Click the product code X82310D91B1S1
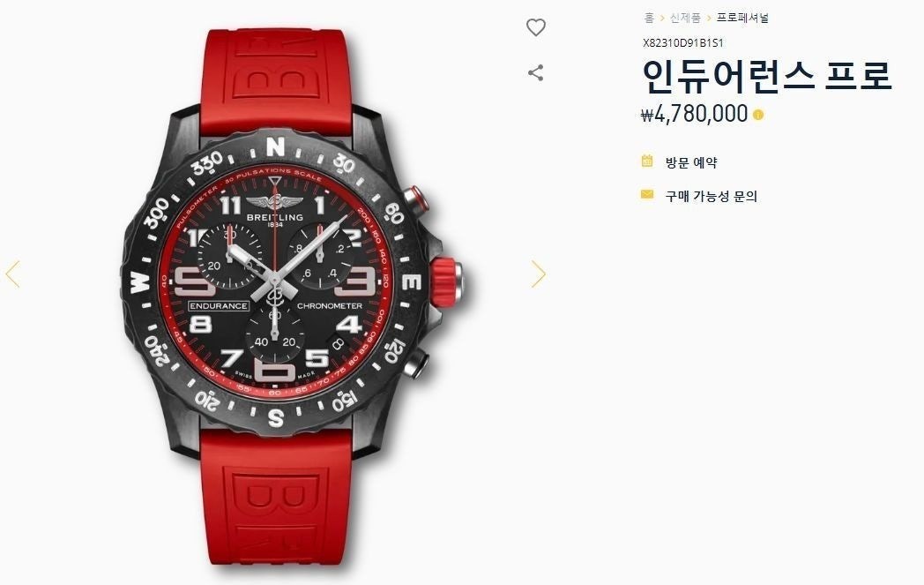The image size is (924, 585). click(x=683, y=43)
